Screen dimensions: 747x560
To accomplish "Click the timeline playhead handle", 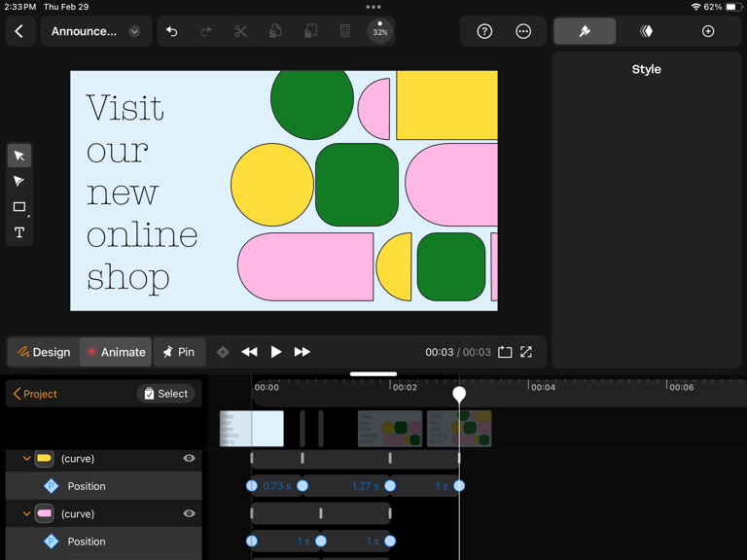I will click(459, 395).
